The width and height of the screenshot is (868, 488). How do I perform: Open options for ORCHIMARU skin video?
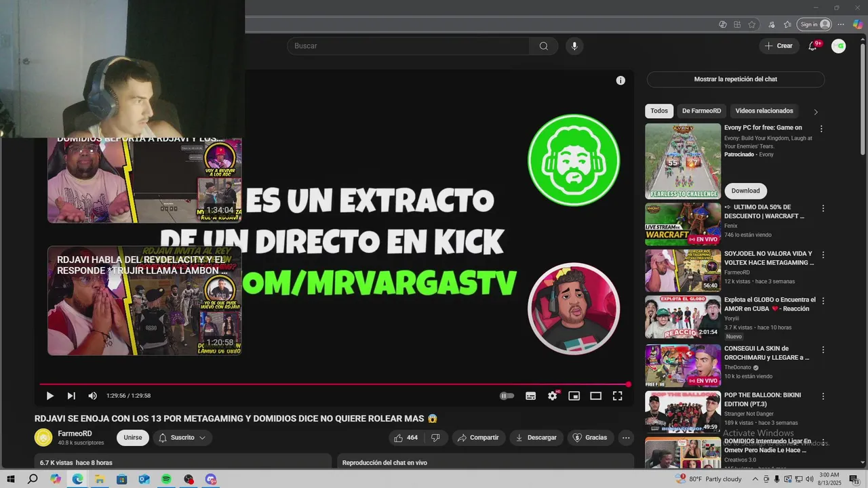[823, 350]
